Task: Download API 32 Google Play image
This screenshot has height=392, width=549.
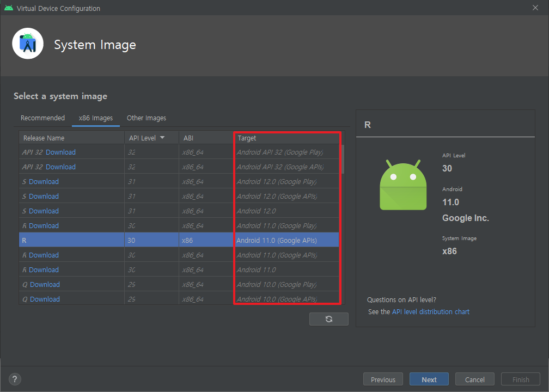Action: [60, 152]
